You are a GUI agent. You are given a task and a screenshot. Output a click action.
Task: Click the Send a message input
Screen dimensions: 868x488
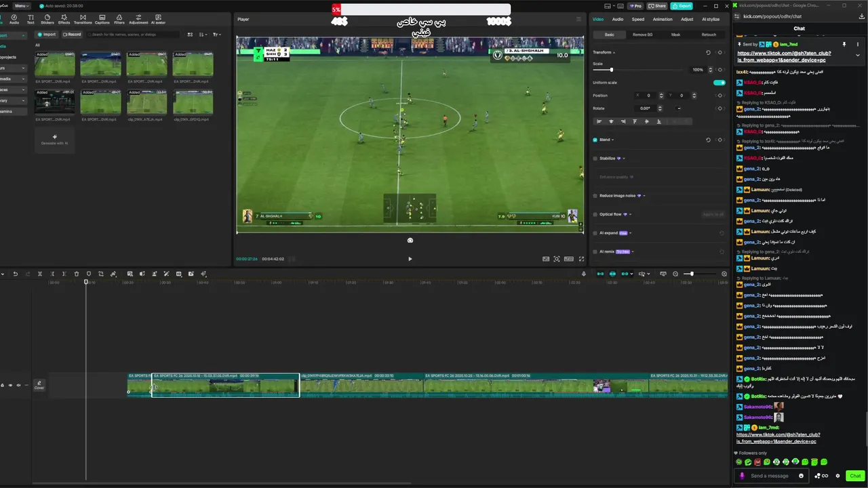click(772, 476)
